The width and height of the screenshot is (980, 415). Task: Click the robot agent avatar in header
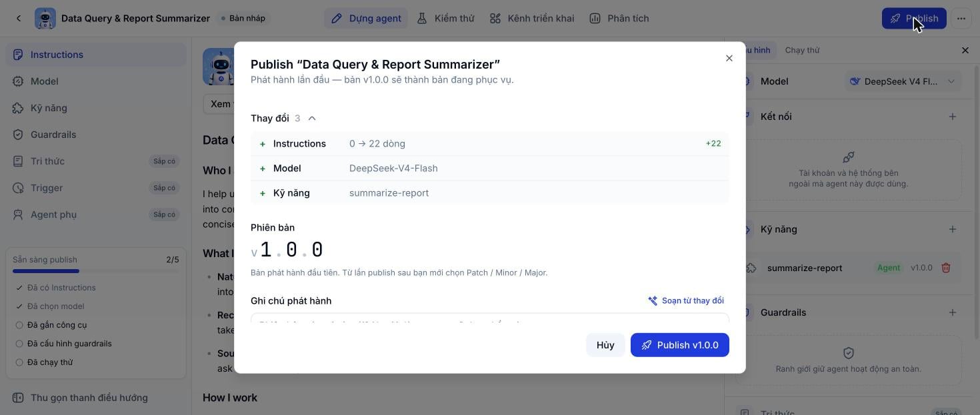click(x=45, y=19)
